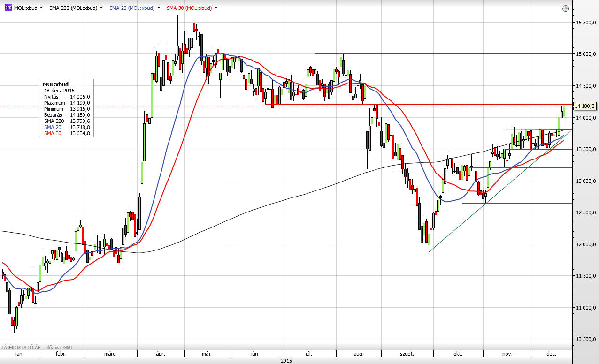This screenshot has width=599, height=364.
Task: Click the 15 000,0 price axis label
Action: click(x=586, y=54)
